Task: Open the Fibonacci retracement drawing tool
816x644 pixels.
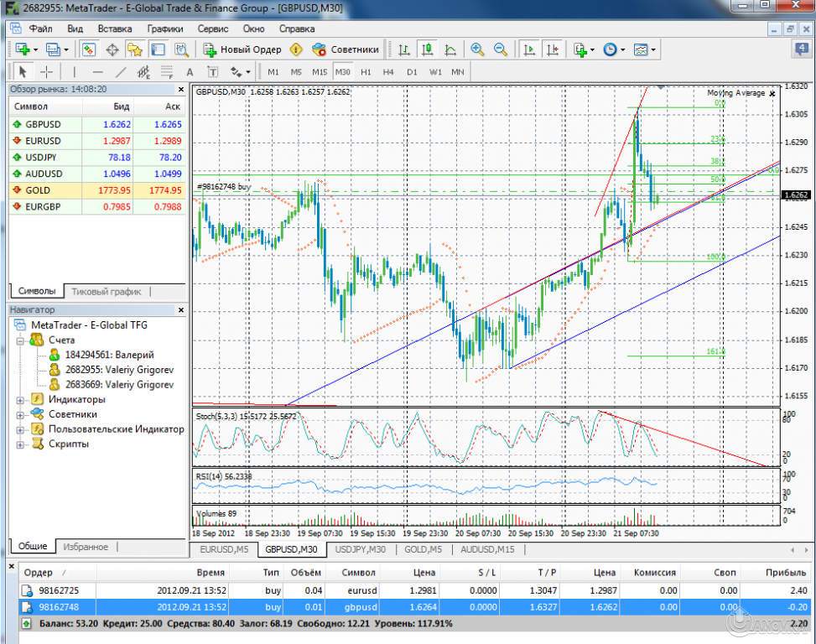Action: (165, 72)
